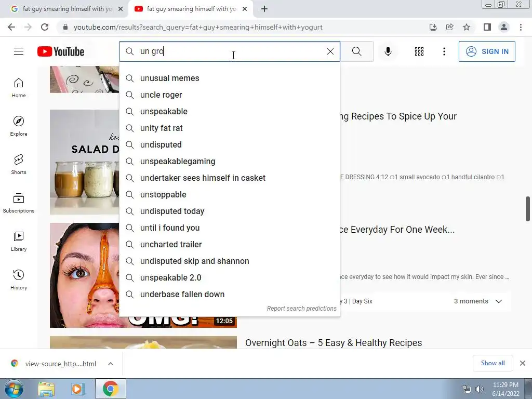Open Explore in sidebar

19,126
